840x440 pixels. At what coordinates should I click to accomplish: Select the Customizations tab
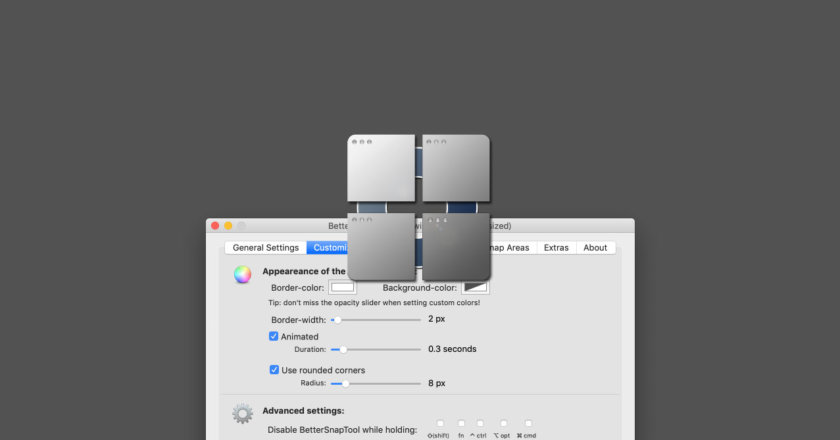(x=328, y=248)
